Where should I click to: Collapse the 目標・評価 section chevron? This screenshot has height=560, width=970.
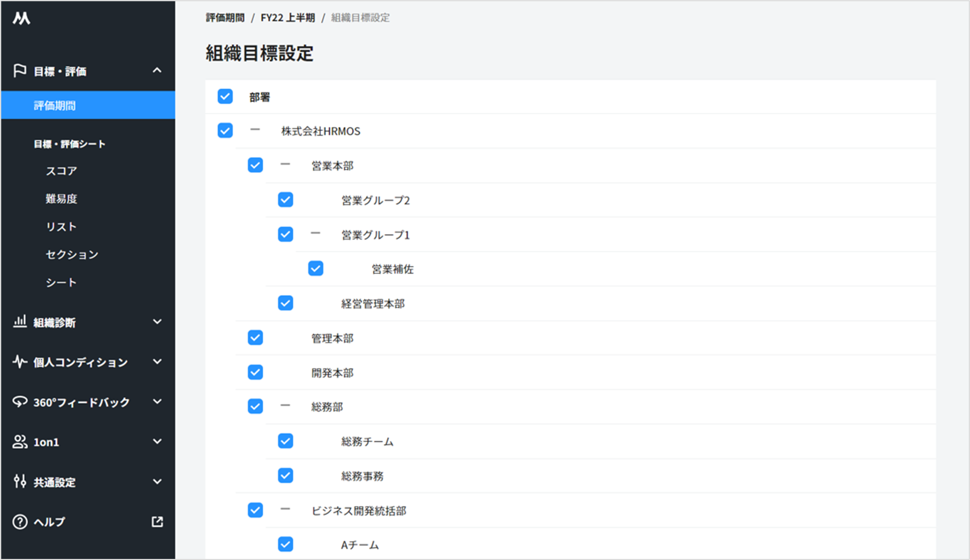pos(157,71)
